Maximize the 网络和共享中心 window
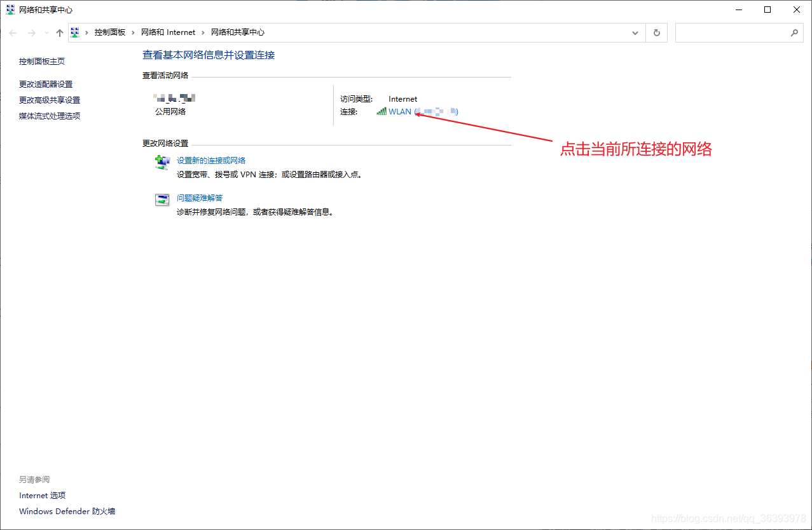 [x=767, y=10]
